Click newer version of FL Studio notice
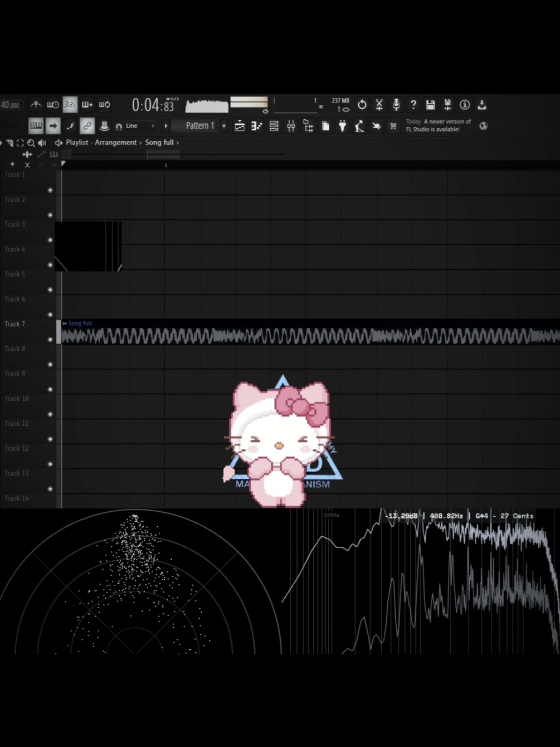The width and height of the screenshot is (560, 747). tap(439, 125)
